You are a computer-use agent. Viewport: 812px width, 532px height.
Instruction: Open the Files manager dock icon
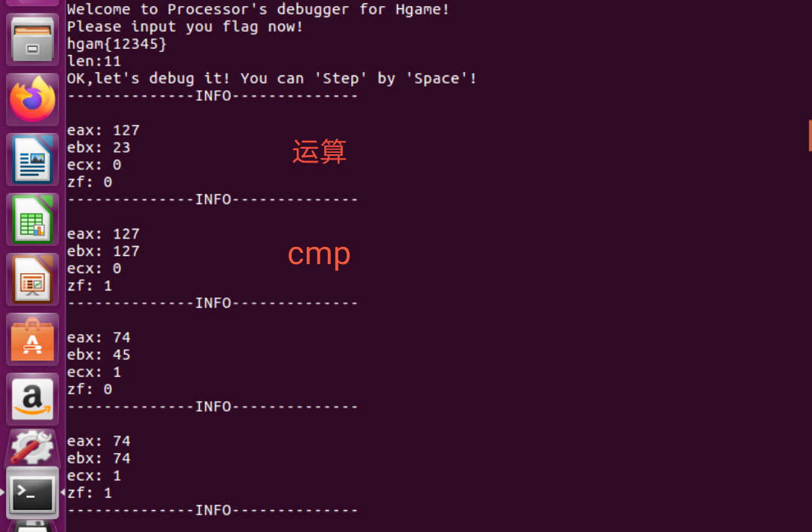[x=32, y=40]
